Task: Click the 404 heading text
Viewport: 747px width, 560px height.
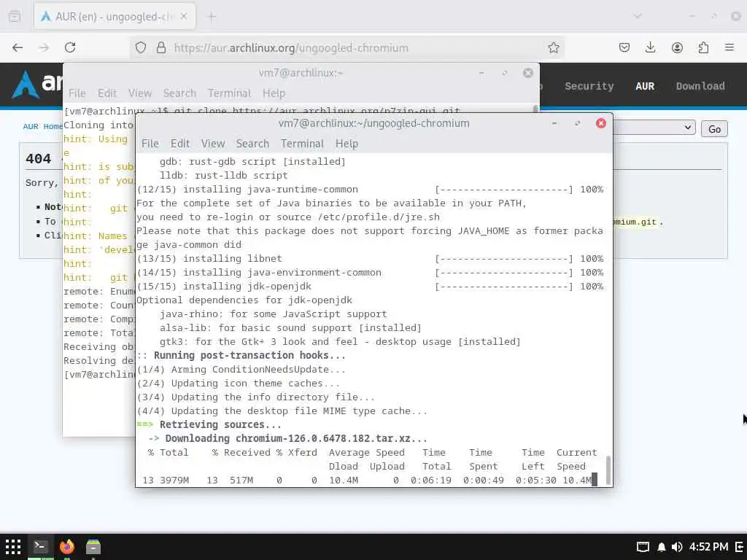Action: point(39,158)
